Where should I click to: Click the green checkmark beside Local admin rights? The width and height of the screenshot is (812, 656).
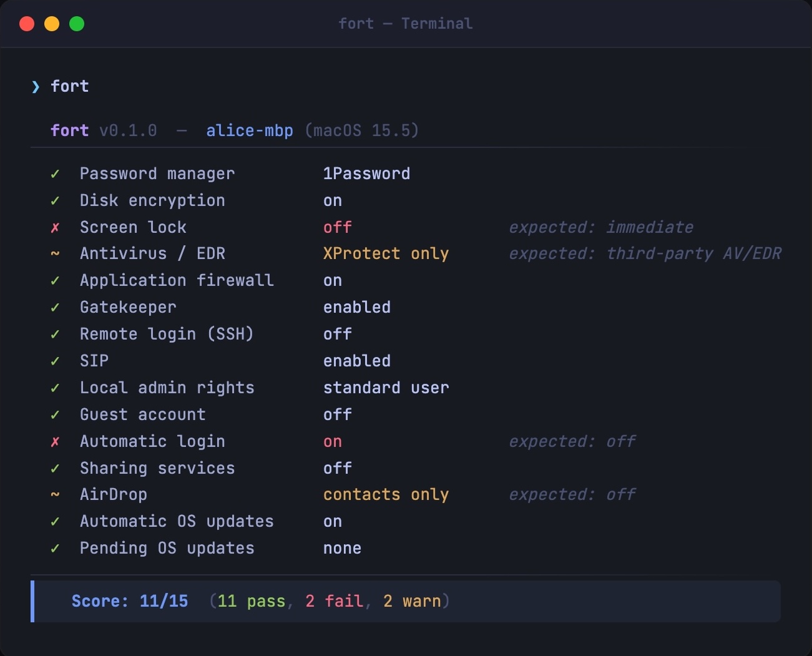55,388
